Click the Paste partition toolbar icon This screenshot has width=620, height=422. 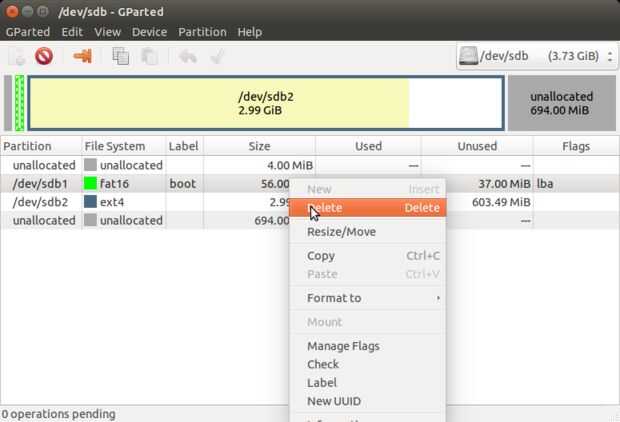[149, 56]
